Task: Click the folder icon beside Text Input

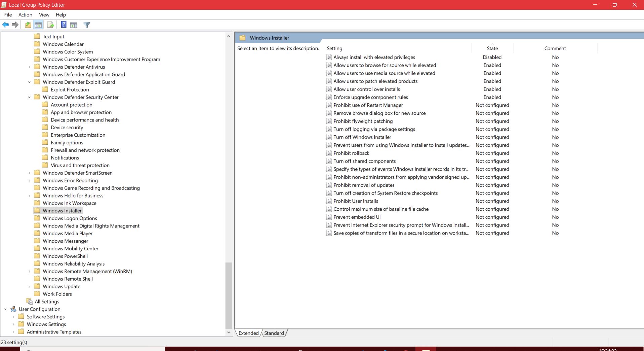Action: (37, 36)
